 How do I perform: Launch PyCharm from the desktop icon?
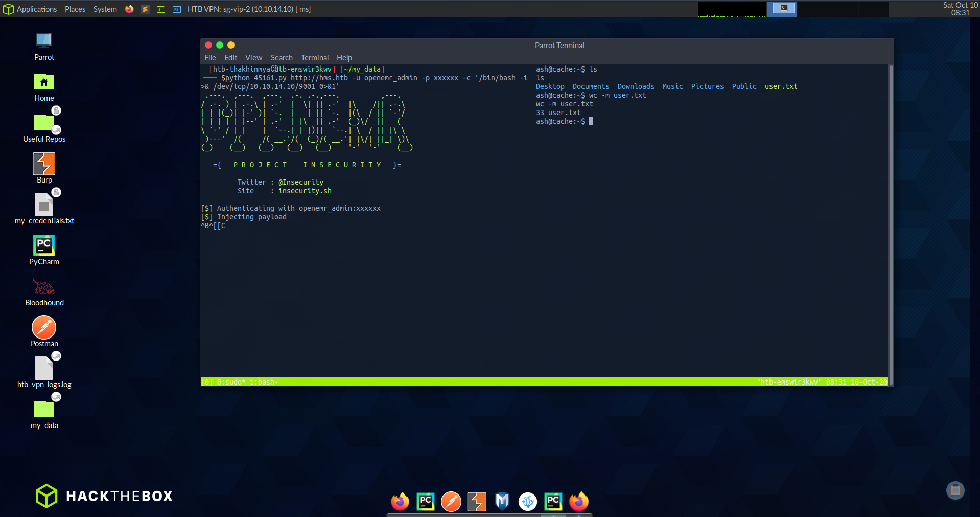point(44,251)
